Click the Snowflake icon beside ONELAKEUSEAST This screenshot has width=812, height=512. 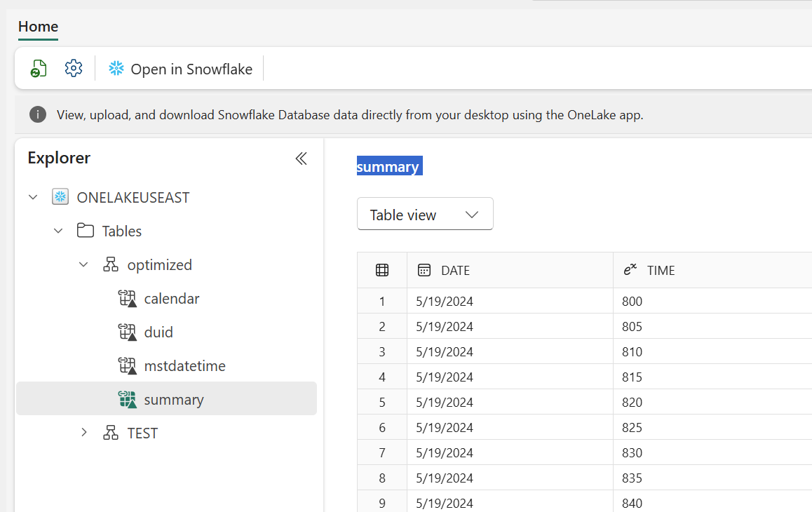pyautogui.click(x=60, y=197)
